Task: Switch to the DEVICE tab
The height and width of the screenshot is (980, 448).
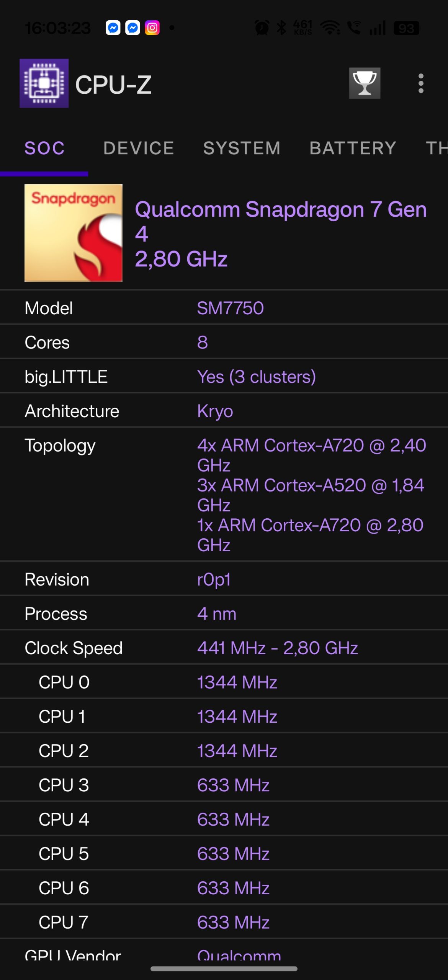Action: coord(139,149)
